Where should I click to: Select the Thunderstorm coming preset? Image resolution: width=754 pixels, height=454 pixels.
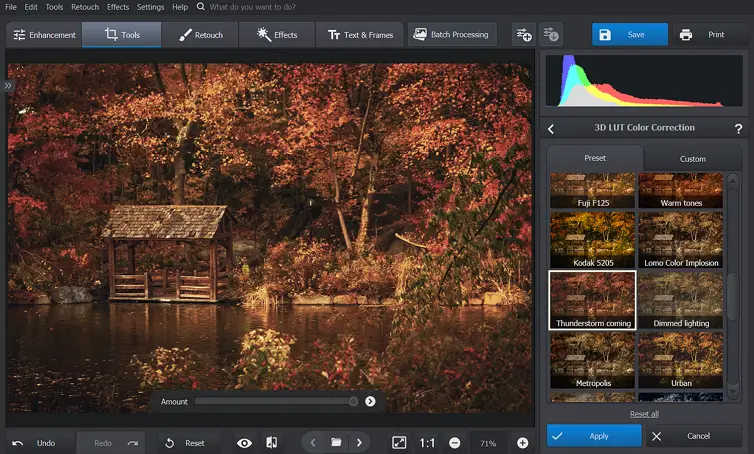(592, 300)
